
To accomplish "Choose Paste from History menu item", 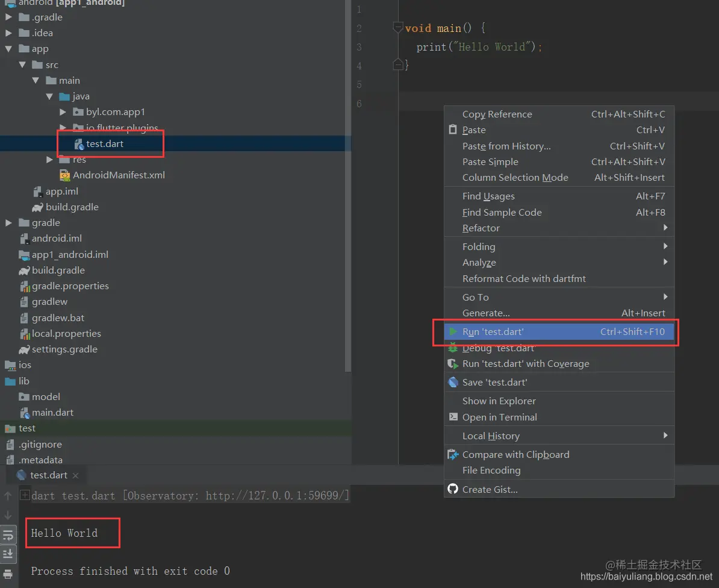I will point(559,146).
